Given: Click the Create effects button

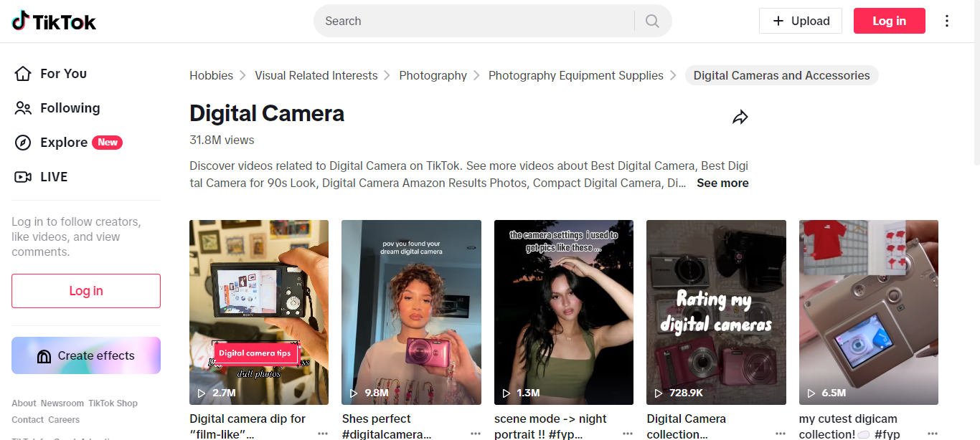Looking at the screenshot, I should 86,355.
